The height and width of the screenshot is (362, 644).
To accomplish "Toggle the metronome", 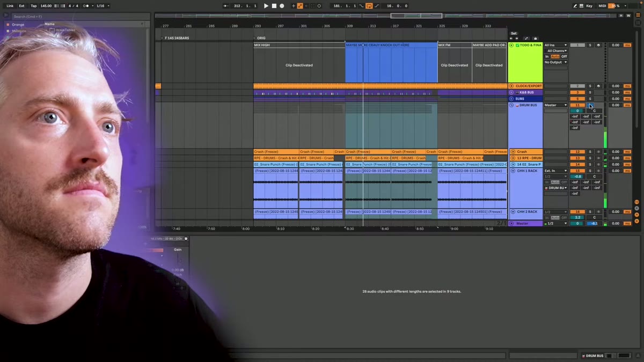I will coord(86,6).
